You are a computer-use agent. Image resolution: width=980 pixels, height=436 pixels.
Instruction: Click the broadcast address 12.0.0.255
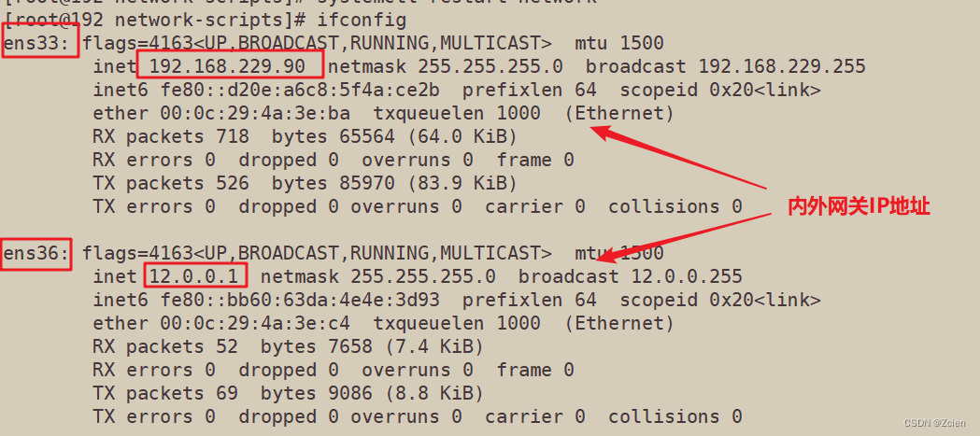click(x=687, y=276)
